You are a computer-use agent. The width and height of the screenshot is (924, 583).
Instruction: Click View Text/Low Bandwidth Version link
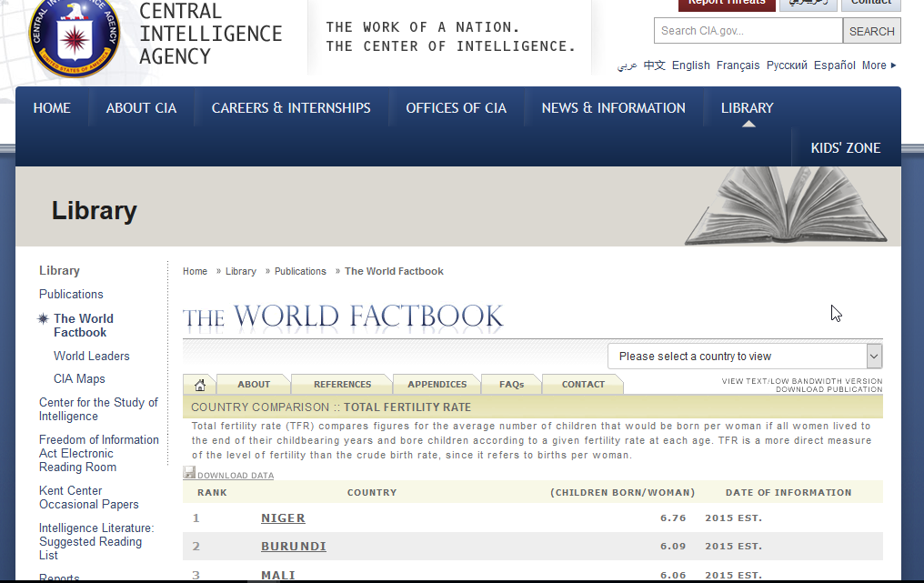click(802, 381)
